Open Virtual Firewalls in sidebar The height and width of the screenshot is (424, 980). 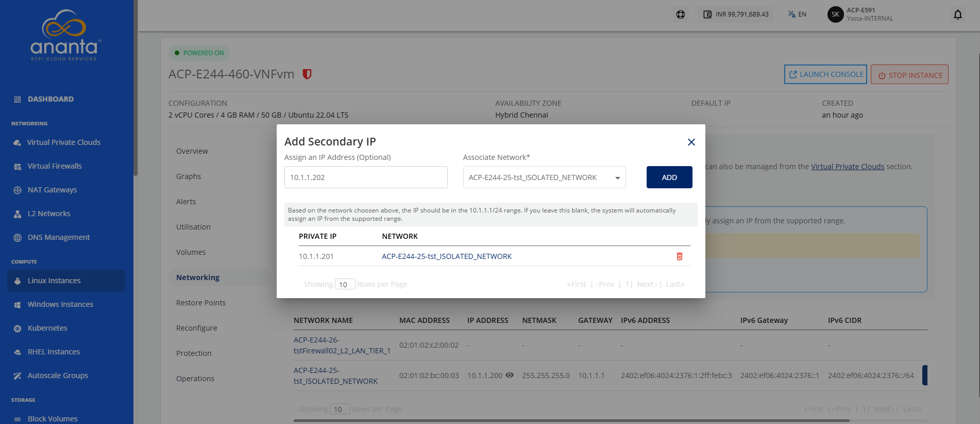[x=54, y=166]
